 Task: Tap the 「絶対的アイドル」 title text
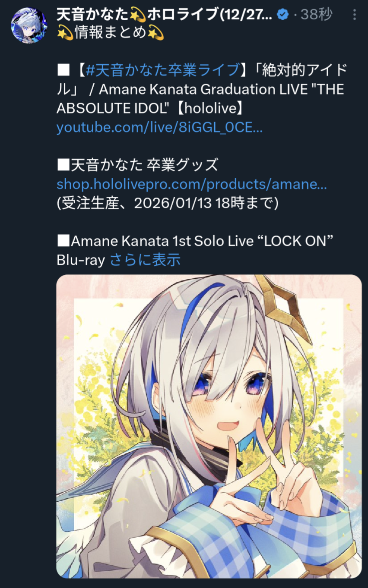click(202, 79)
